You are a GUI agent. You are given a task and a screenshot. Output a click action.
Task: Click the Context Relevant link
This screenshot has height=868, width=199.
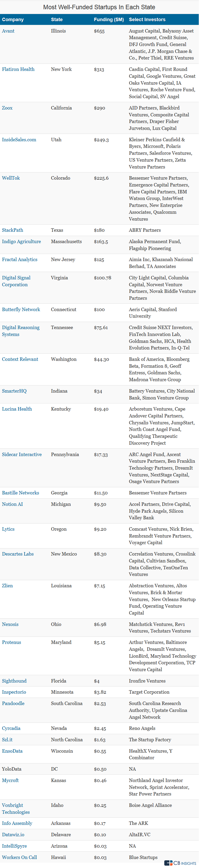tap(20, 360)
